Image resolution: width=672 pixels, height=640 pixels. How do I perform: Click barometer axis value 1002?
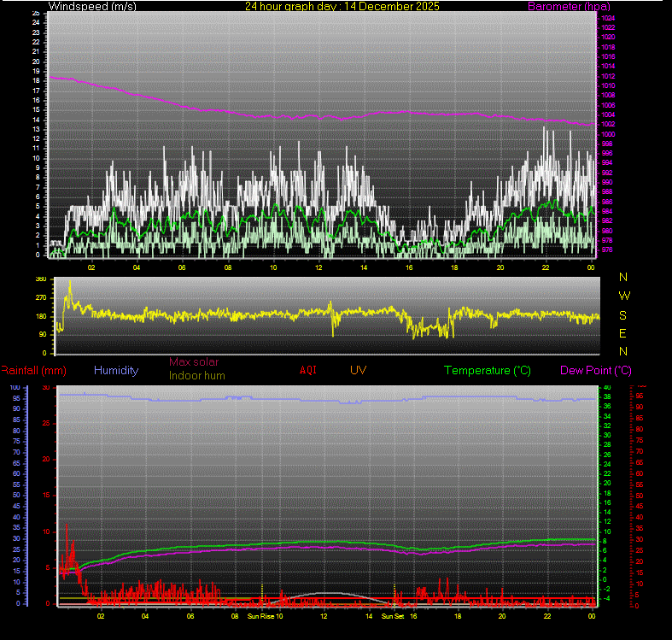click(608, 124)
